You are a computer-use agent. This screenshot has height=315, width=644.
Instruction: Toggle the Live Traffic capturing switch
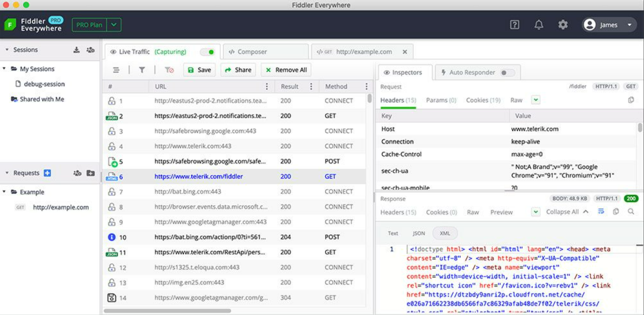207,52
